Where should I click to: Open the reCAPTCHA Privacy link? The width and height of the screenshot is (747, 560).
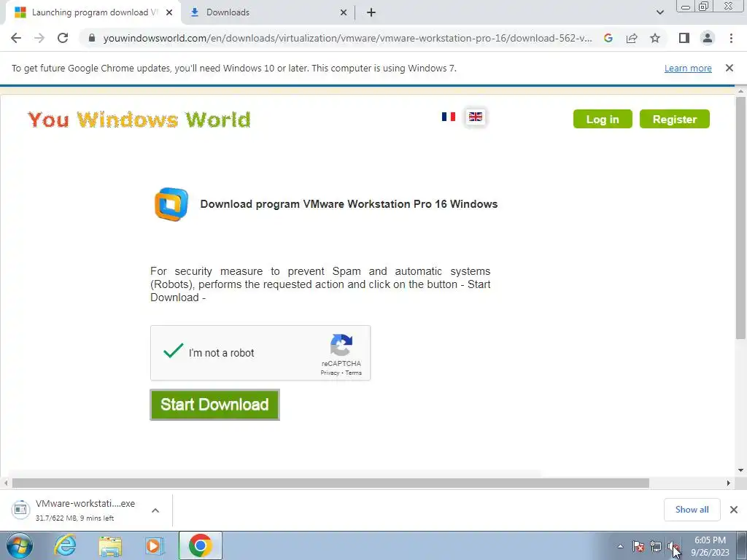(330, 373)
